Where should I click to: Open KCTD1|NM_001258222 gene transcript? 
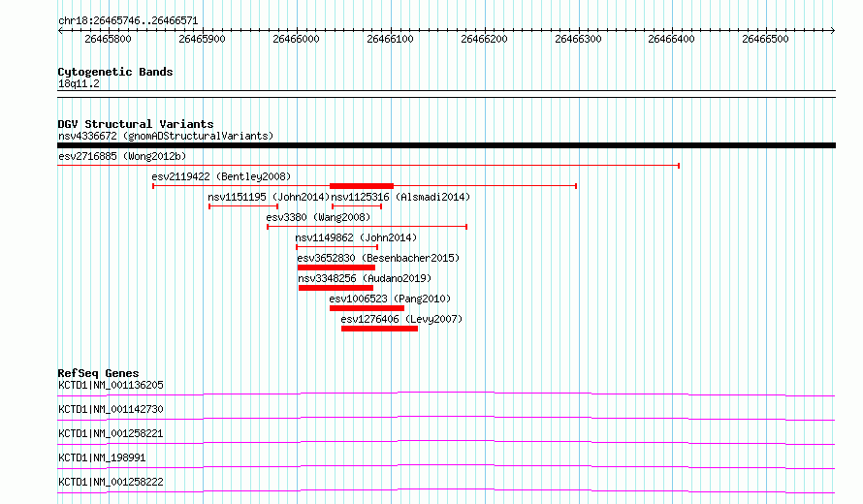[111, 482]
